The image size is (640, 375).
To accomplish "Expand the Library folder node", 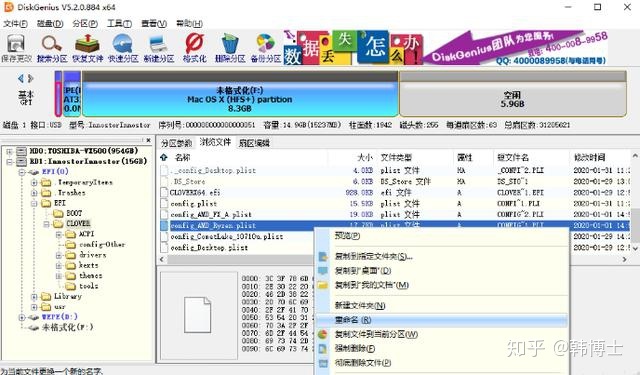I will pos(34,296).
